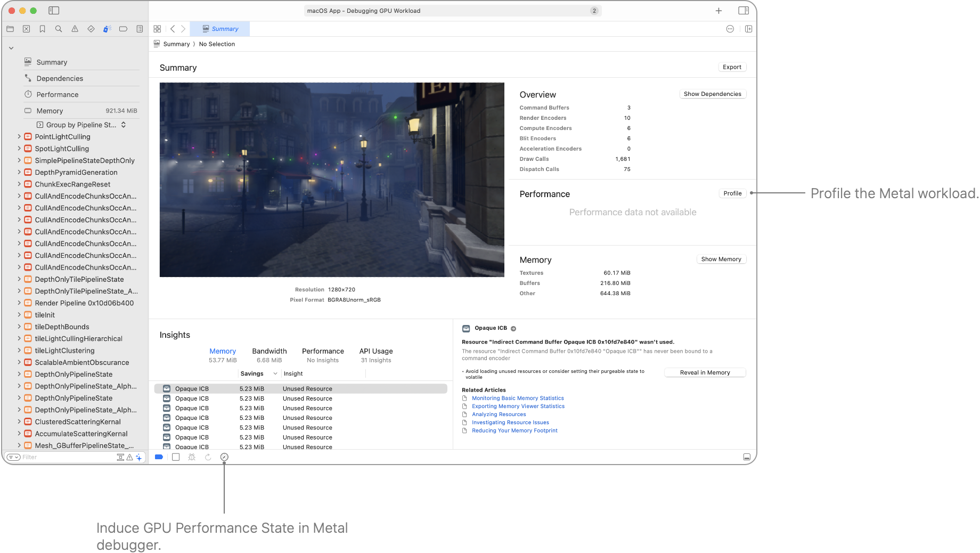Click the GPU Performance State gauge icon
The width and height of the screenshot is (980, 553).
[x=224, y=457]
